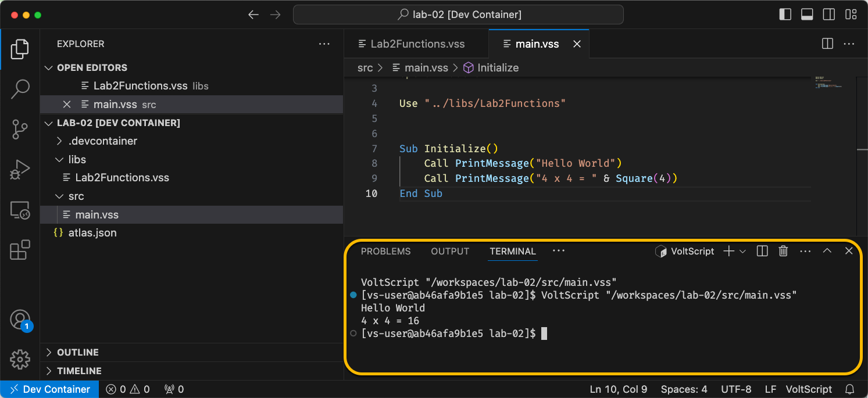Expand the .devcontainer folder
868x398 pixels.
(191, 141)
